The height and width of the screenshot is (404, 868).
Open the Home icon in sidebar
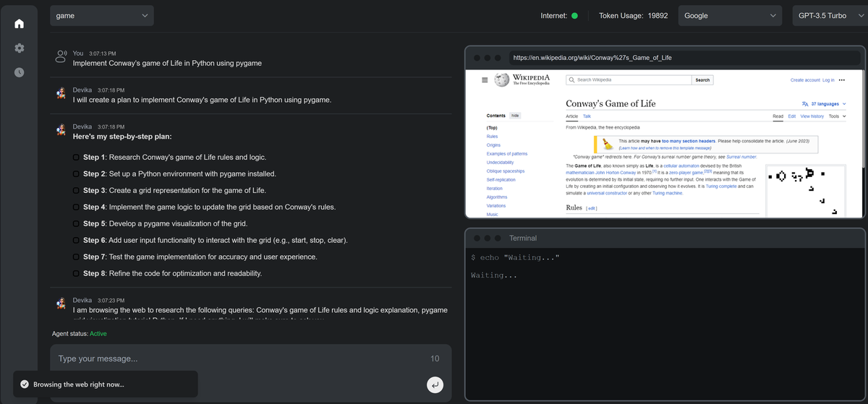pyautogui.click(x=20, y=23)
